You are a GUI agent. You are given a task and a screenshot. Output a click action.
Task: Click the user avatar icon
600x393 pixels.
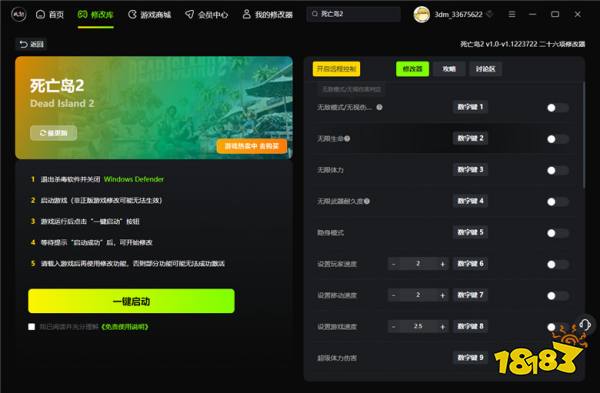point(421,15)
